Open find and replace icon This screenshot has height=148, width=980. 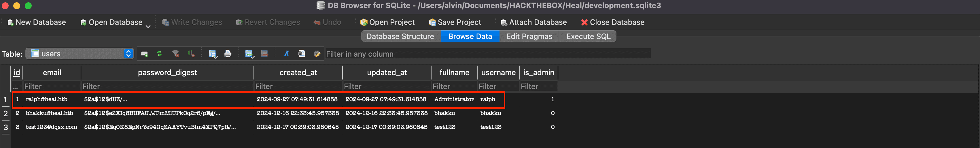point(317,54)
